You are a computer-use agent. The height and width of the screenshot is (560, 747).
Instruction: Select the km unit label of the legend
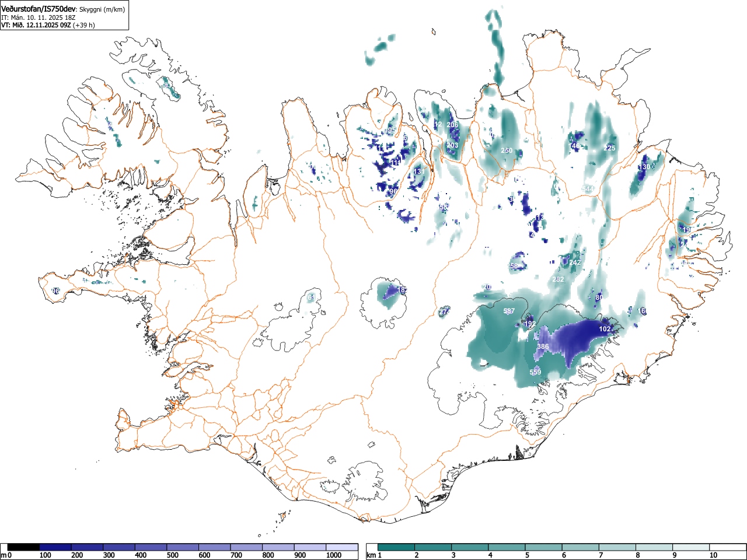tap(371, 555)
